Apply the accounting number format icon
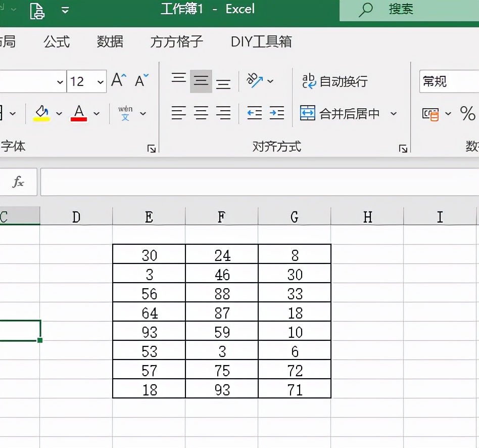 pyautogui.click(x=430, y=114)
